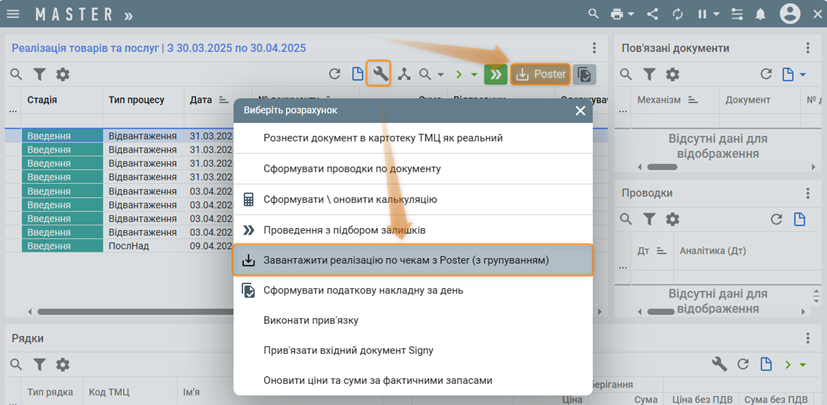The height and width of the screenshot is (405, 827).
Task: Click search icon in Реалізація товарів toolbar
Action: pyautogui.click(x=16, y=74)
